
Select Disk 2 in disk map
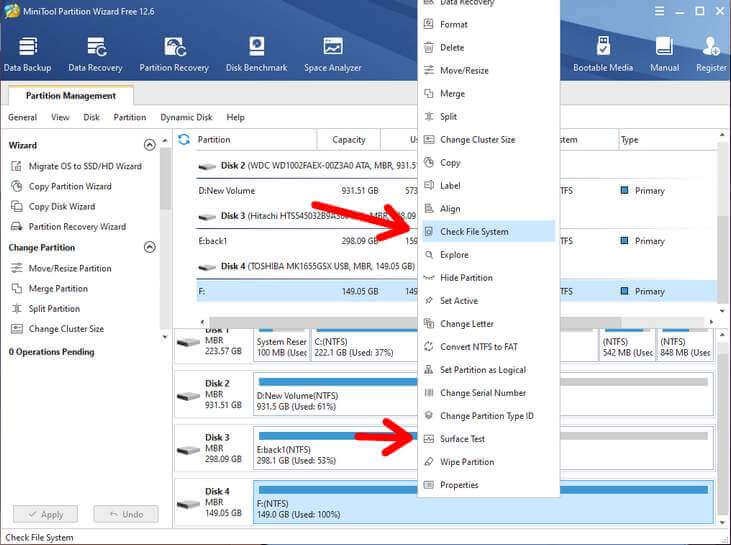point(214,394)
